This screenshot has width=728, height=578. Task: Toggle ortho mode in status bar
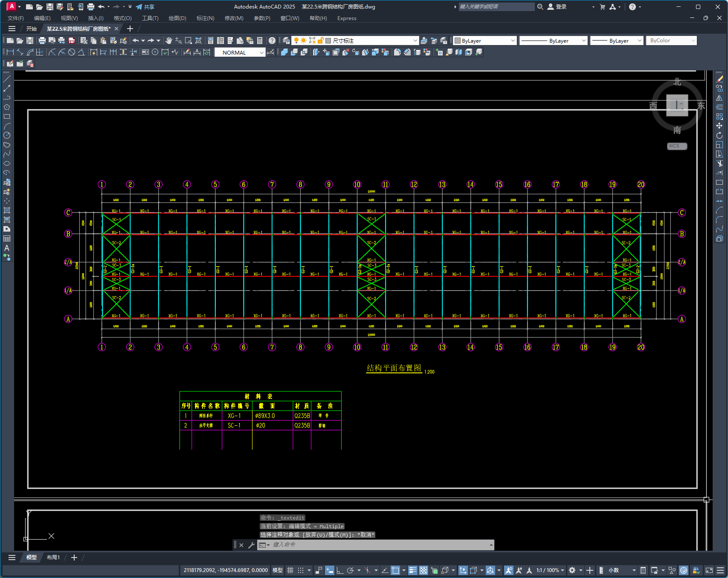pos(340,570)
